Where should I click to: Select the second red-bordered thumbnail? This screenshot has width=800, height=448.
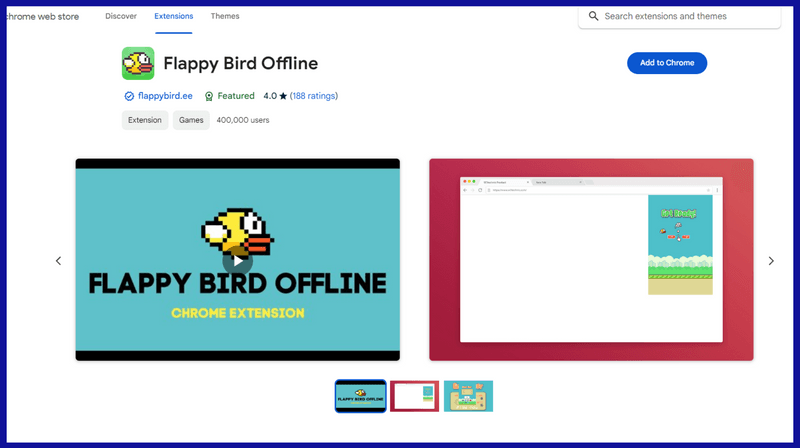pyautogui.click(x=414, y=396)
